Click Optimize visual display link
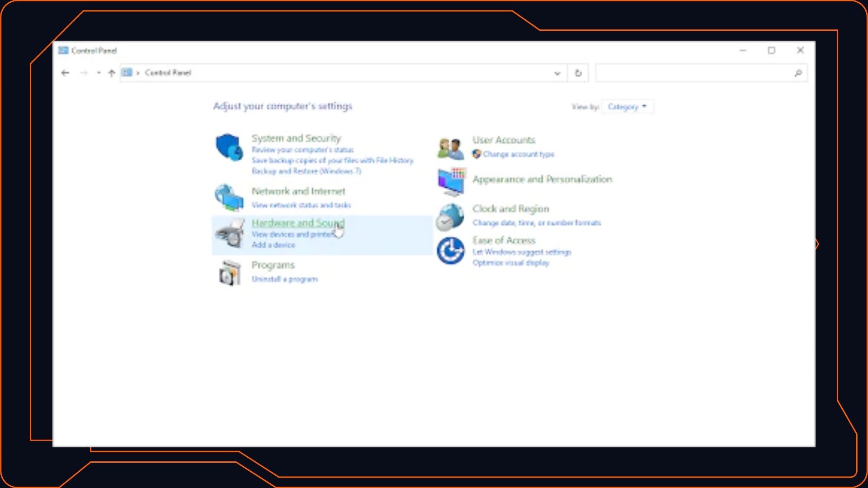The height and width of the screenshot is (488, 868). pos(511,263)
